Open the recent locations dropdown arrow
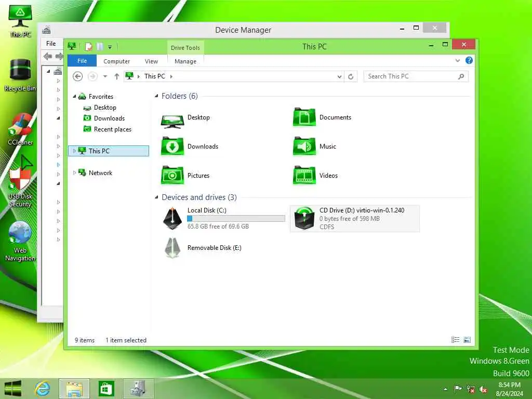 (x=105, y=76)
